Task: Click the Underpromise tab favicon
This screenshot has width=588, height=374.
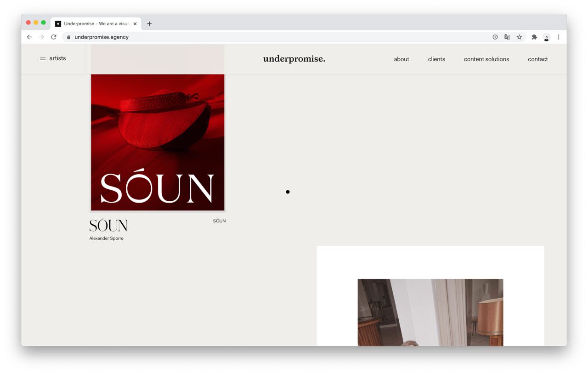Action: tap(58, 24)
